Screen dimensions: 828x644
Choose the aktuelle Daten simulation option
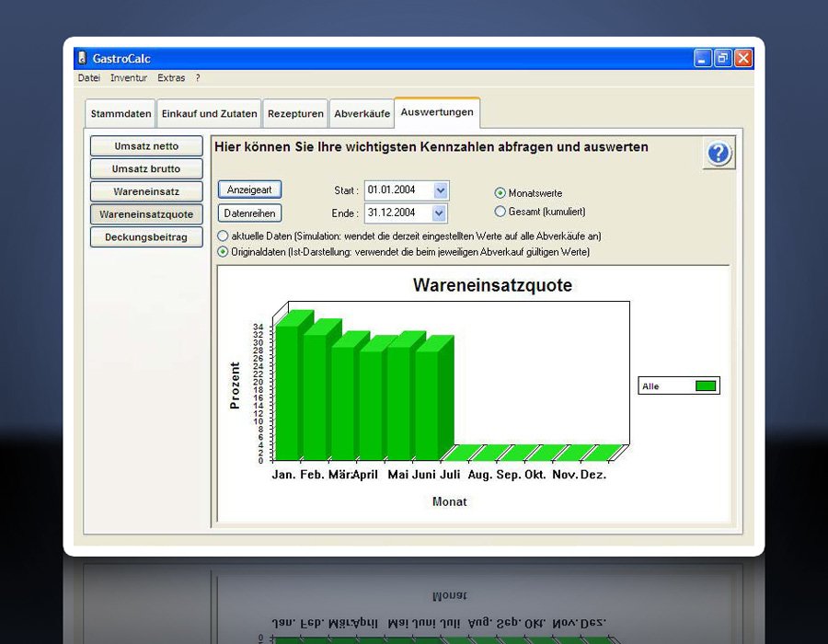click(x=223, y=236)
